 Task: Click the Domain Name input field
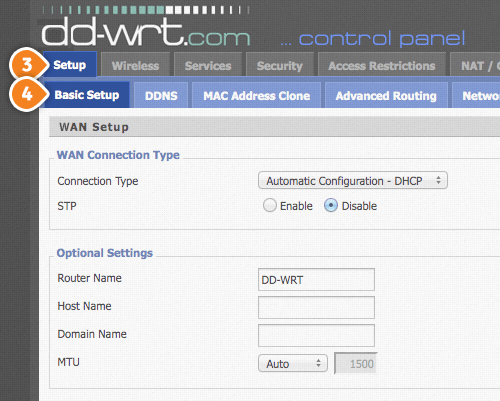point(316,335)
